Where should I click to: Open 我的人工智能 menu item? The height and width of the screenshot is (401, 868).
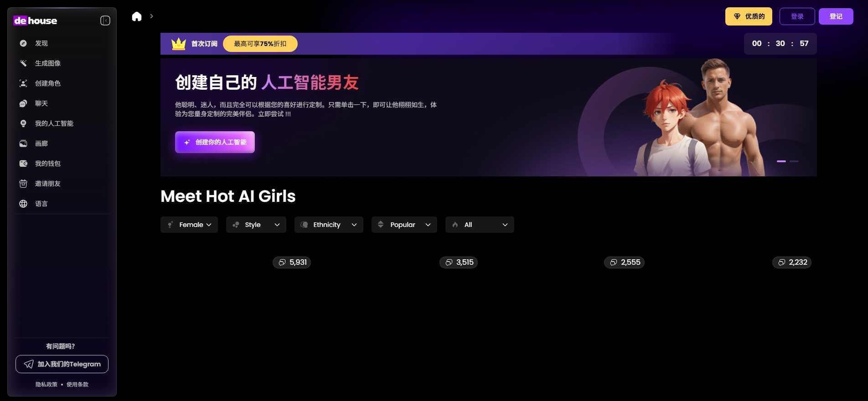(x=54, y=123)
